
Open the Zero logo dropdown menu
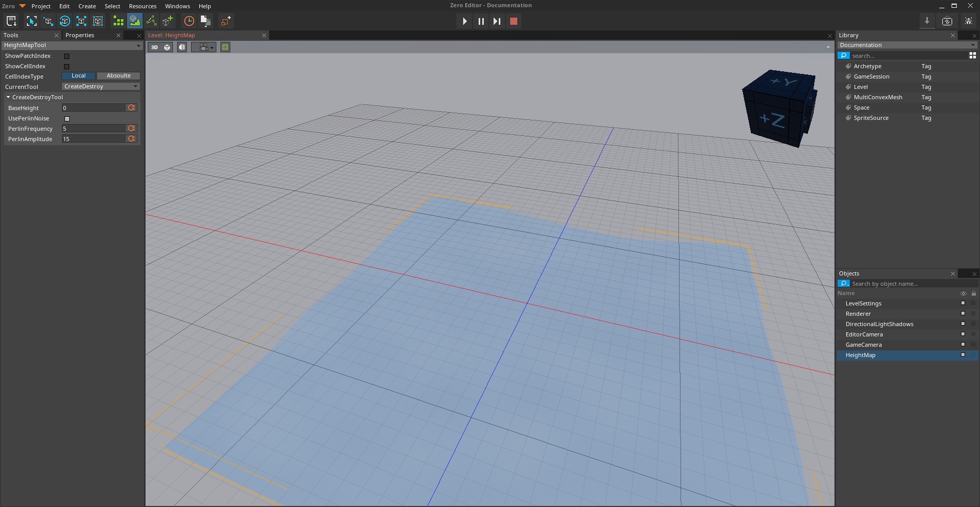pos(13,6)
